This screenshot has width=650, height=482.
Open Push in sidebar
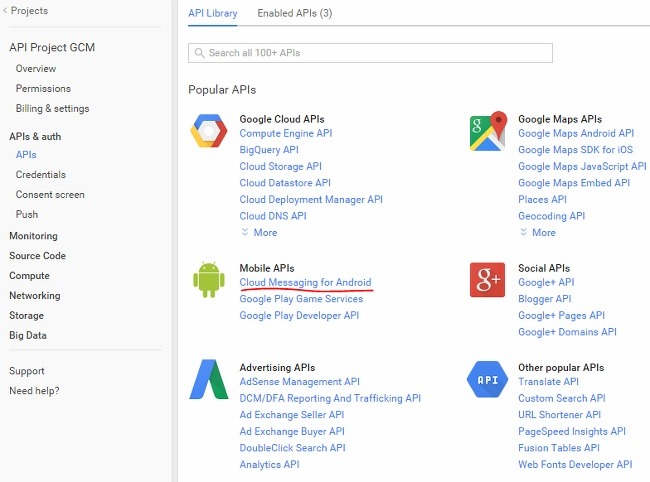click(27, 215)
